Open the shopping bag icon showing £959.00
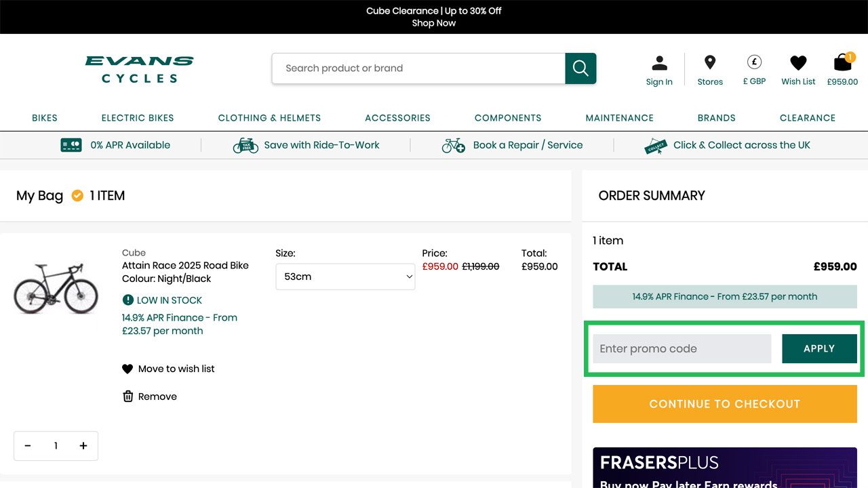868x488 pixels. click(842, 62)
